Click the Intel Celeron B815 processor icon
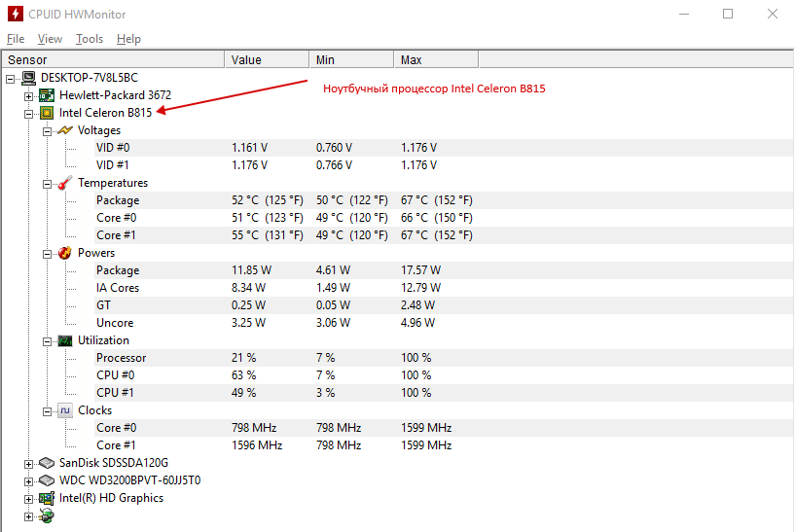The image size is (795, 532). [46, 113]
